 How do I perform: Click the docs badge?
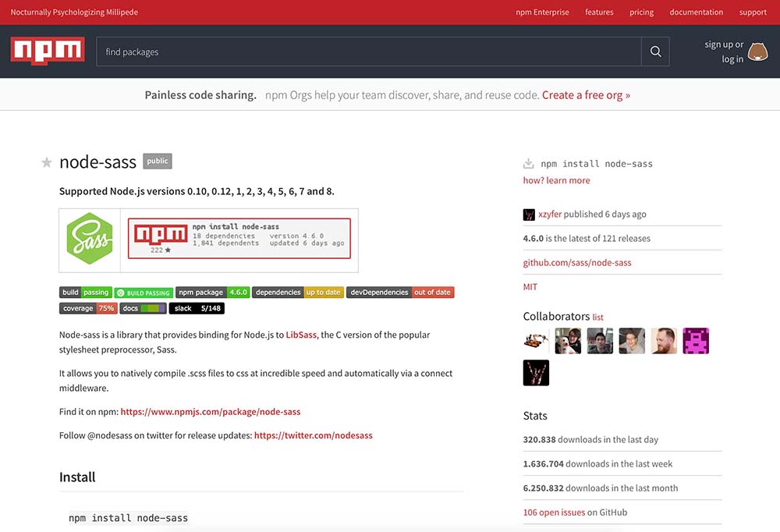143,309
